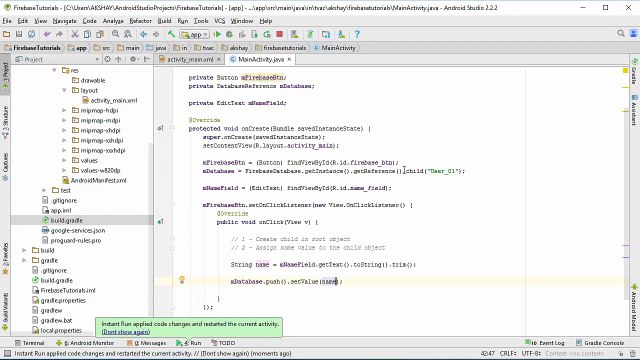Image resolution: width=640 pixels, height=360 pixels.
Task: Expand the values folder
Action: (x=64, y=160)
